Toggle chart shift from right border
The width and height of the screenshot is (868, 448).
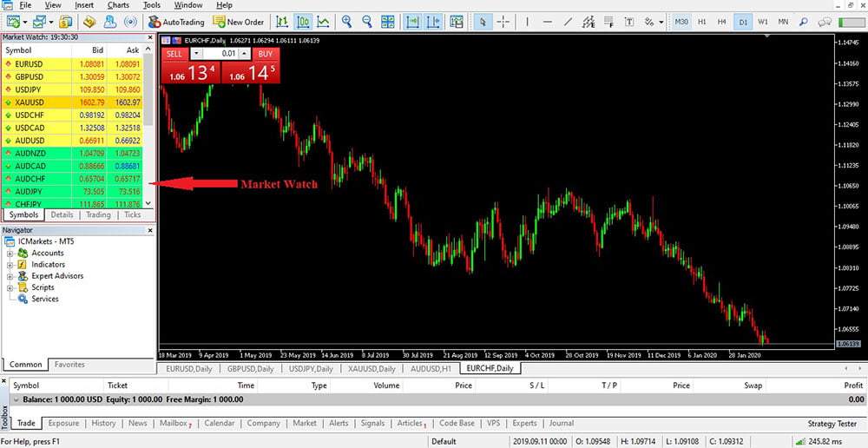point(433,23)
